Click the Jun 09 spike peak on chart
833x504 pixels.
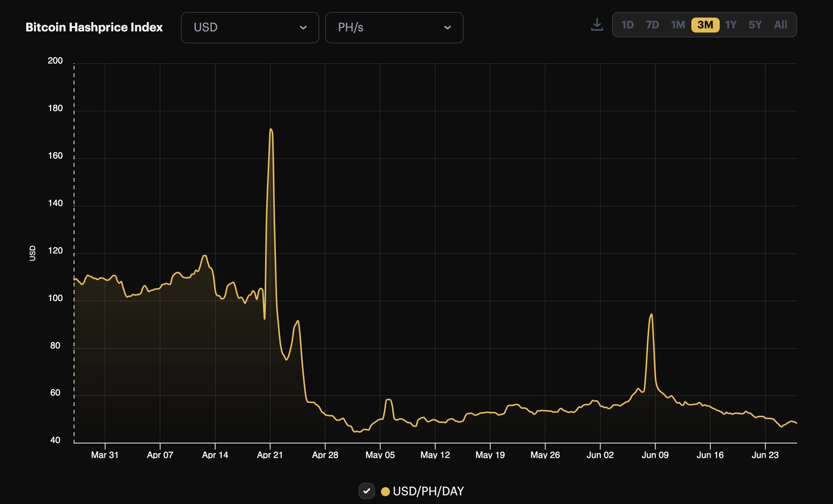[652, 314]
